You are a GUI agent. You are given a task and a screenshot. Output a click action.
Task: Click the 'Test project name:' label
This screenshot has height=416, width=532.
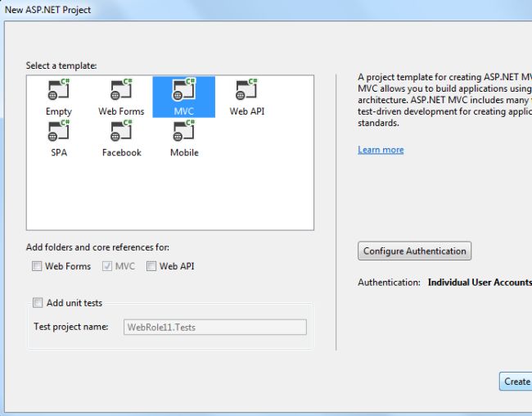point(71,327)
